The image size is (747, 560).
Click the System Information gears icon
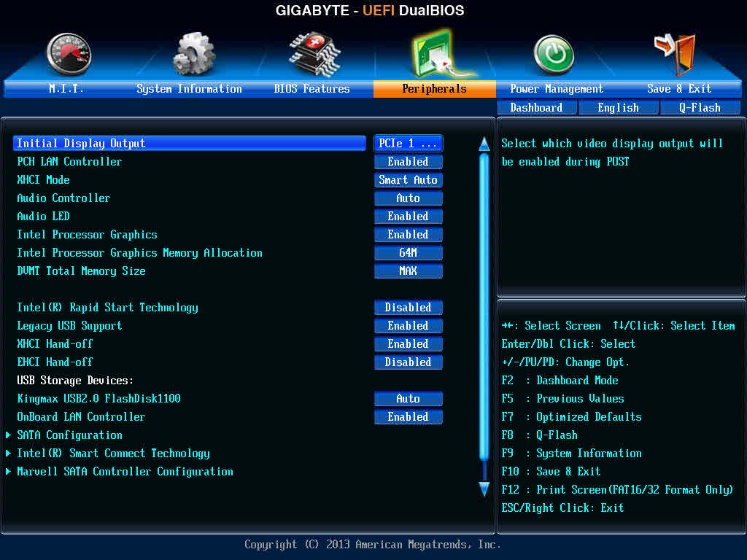click(x=193, y=54)
